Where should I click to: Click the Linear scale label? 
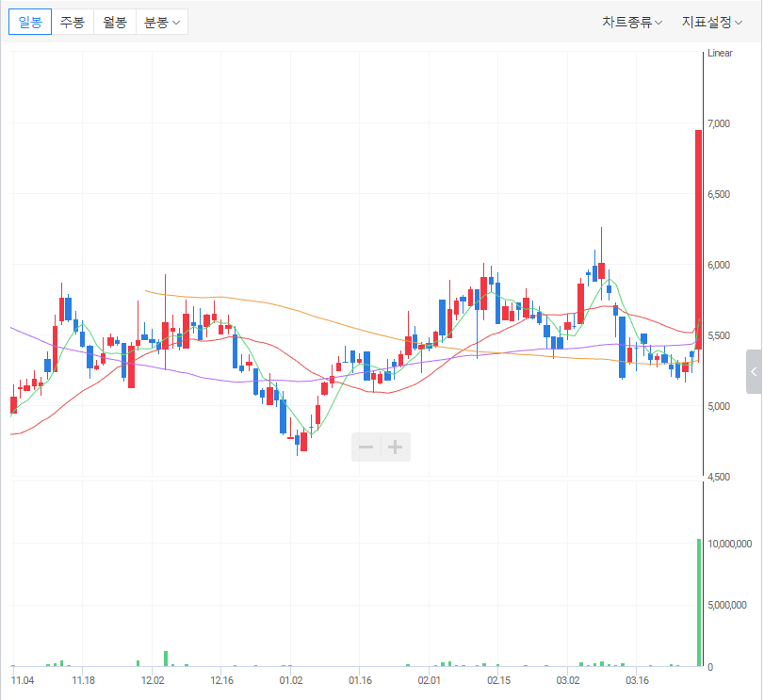click(x=720, y=53)
